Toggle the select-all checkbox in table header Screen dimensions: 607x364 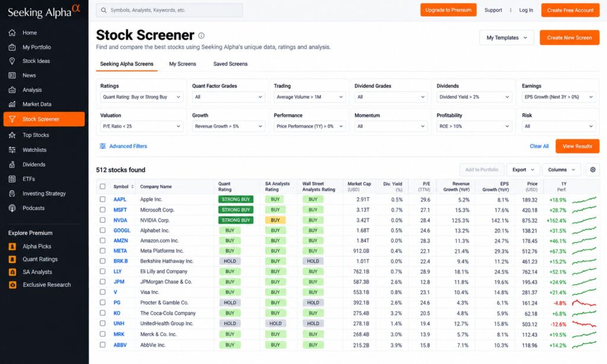pos(103,187)
